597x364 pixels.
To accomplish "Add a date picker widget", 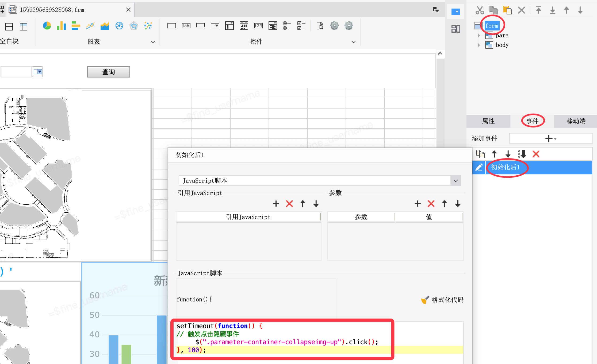I will [x=244, y=26].
